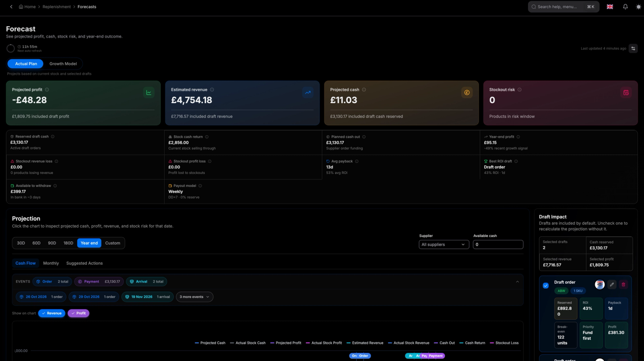Go to Home breadcrumb
The width and height of the screenshot is (644, 361).
click(x=27, y=7)
